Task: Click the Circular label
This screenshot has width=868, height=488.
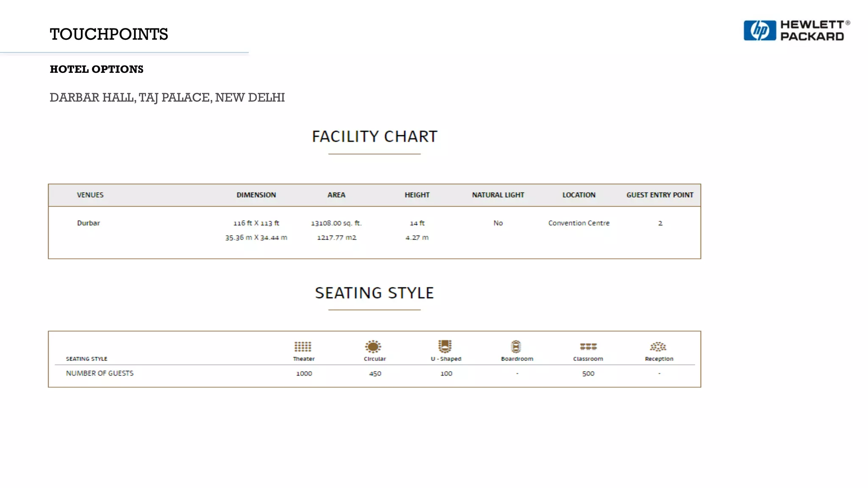Action: [x=375, y=359]
